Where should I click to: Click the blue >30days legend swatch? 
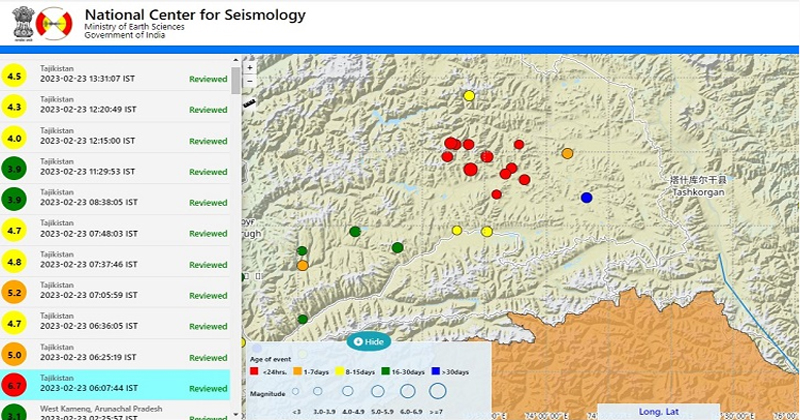[435, 371]
